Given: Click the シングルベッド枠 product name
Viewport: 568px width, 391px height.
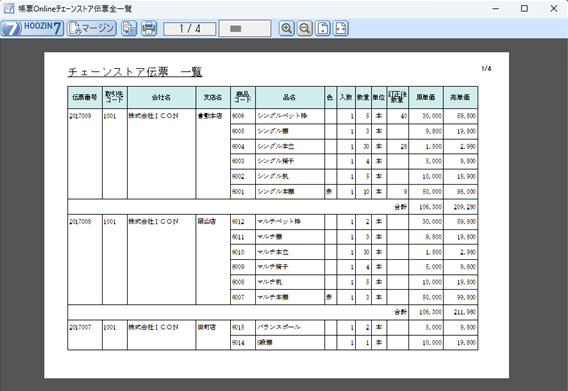Looking at the screenshot, I should tap(282, 116).
